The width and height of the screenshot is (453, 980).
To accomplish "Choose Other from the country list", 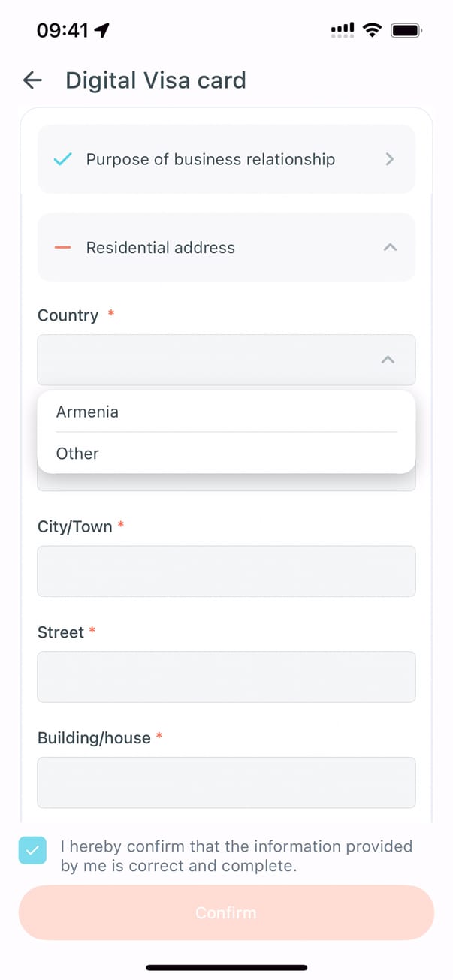I will [x=77, y=454].
